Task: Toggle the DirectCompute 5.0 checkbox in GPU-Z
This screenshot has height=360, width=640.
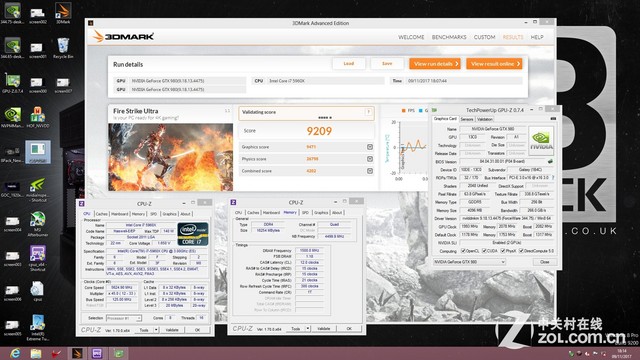Action: click(x=521, y=251)
